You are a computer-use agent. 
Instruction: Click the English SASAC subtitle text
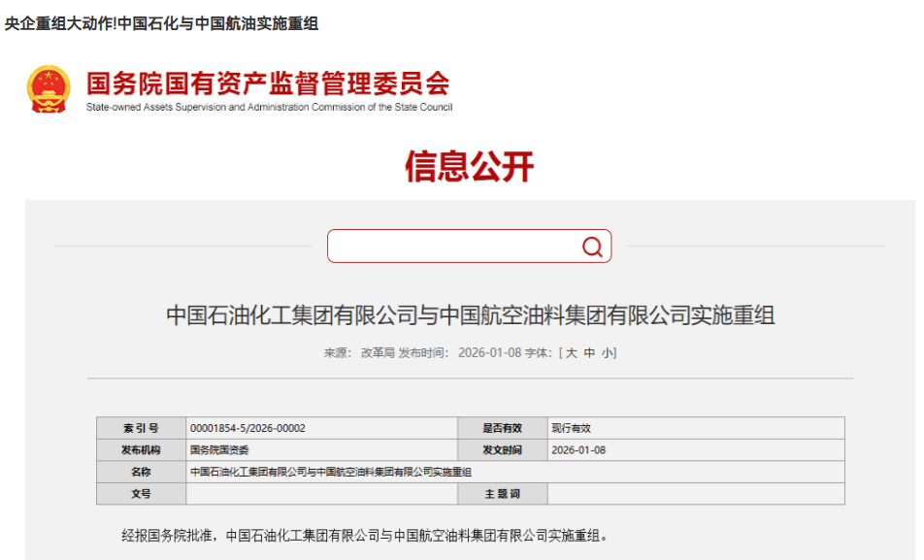pyautogui.click(x=268, y=108)
